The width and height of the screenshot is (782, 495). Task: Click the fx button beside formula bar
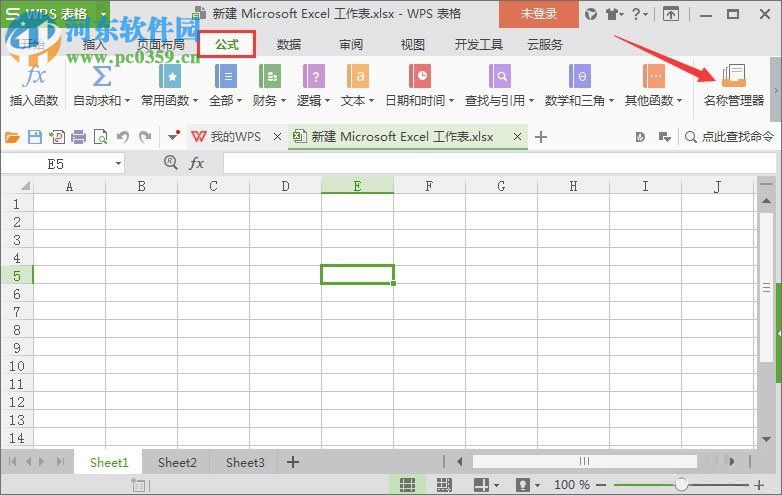pos(196,163)
